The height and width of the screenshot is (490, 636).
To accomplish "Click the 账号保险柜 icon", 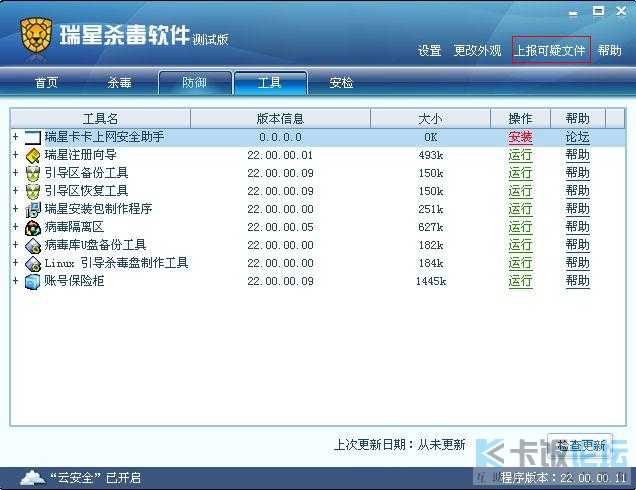I will click(33, 282).
